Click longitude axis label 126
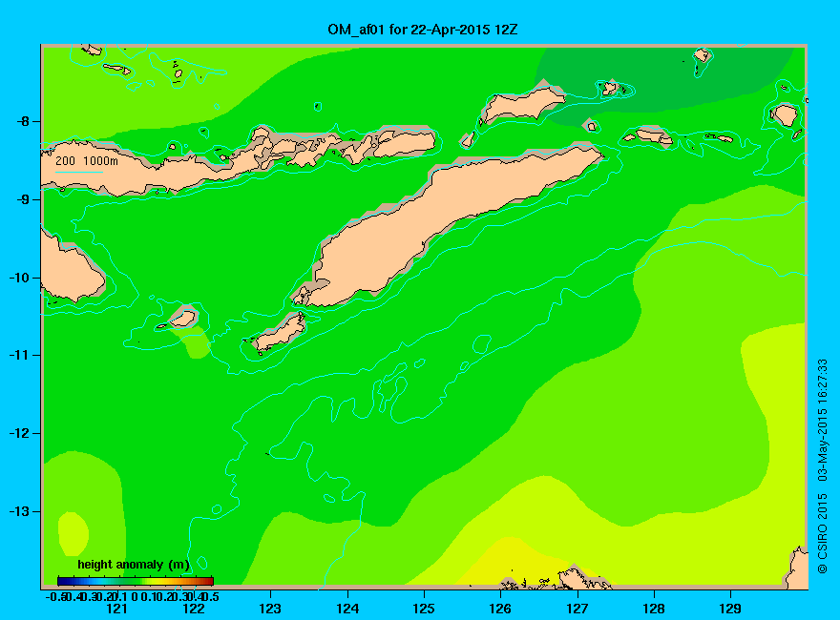 (x=500, y=609)
